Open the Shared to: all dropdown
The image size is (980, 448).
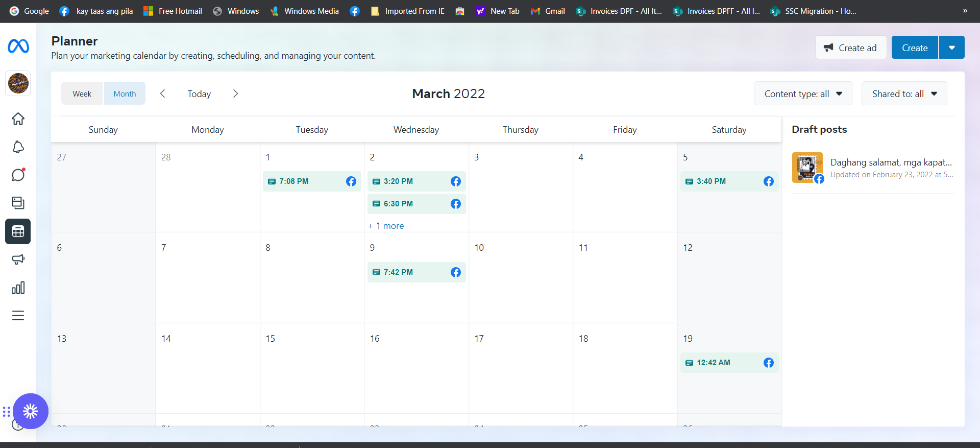click(904, 93)
